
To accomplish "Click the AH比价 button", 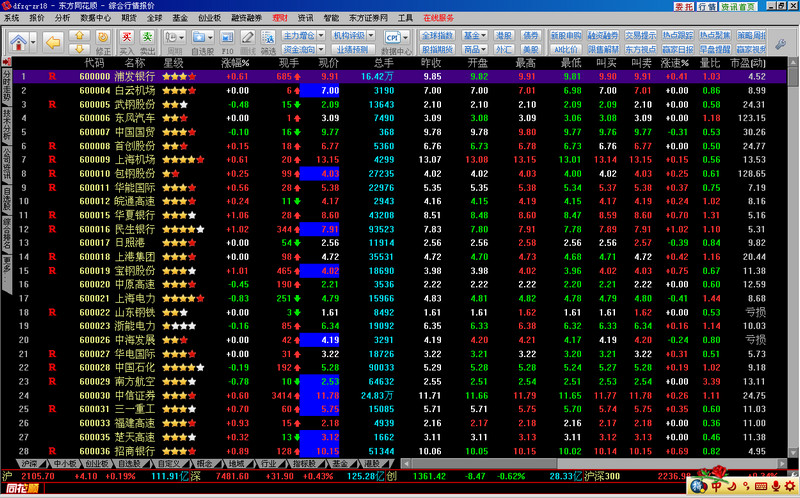I will [566, 49].
